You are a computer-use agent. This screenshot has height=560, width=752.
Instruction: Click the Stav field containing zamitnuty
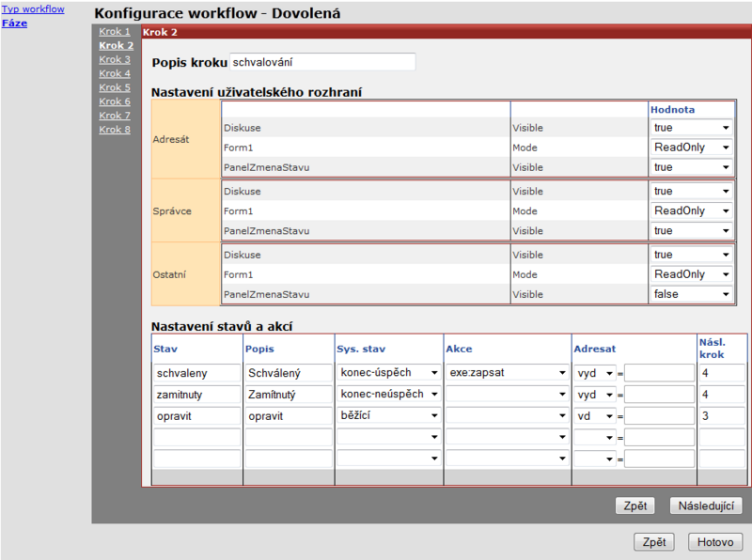[196, 395]
